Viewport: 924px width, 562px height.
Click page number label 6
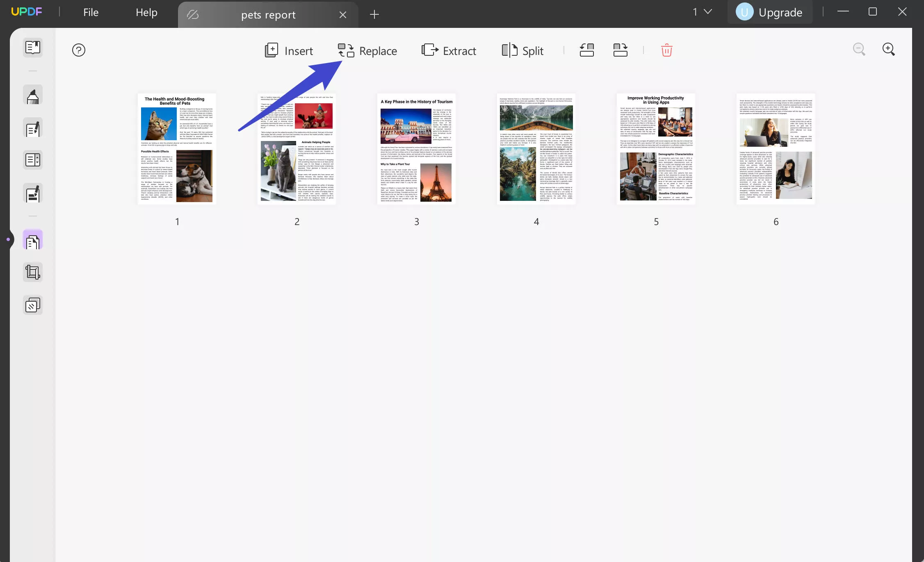[x=776, y=222]
